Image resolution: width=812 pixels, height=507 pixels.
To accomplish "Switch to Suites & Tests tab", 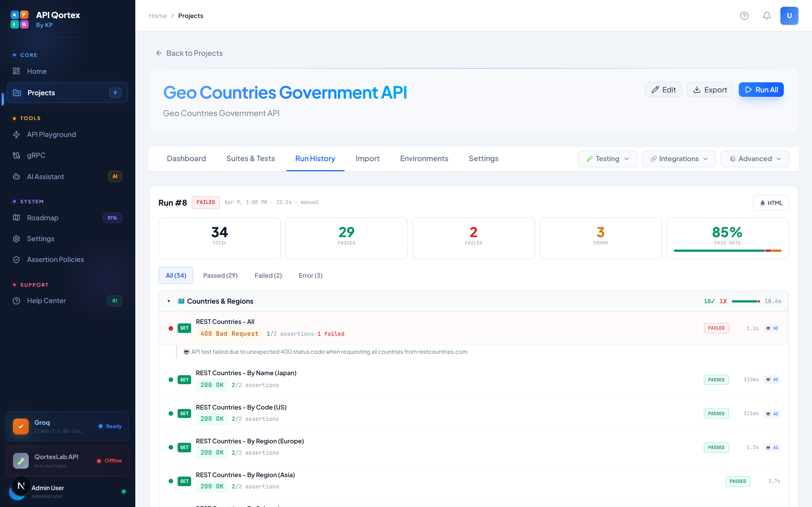I will (x=250, y=159).
